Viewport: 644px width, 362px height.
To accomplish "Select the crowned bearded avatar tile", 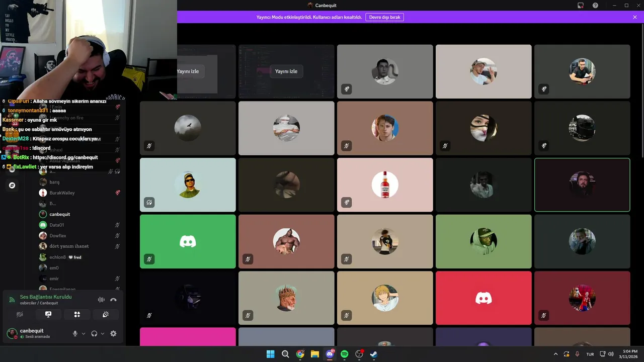I will pyautogui.click(x=286, y=299).
